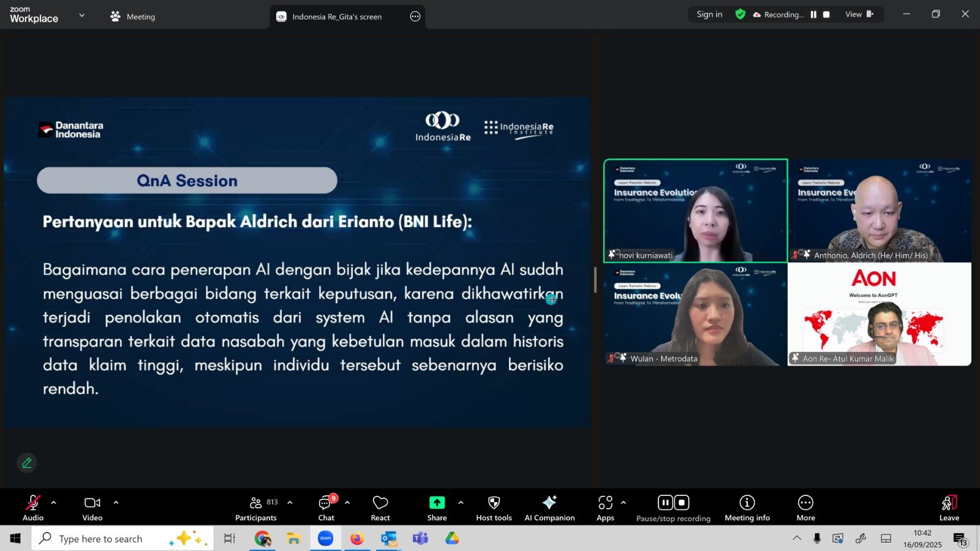980x551 pixels.
Task: Leave the meeting
Action: [x=949, y=508]
